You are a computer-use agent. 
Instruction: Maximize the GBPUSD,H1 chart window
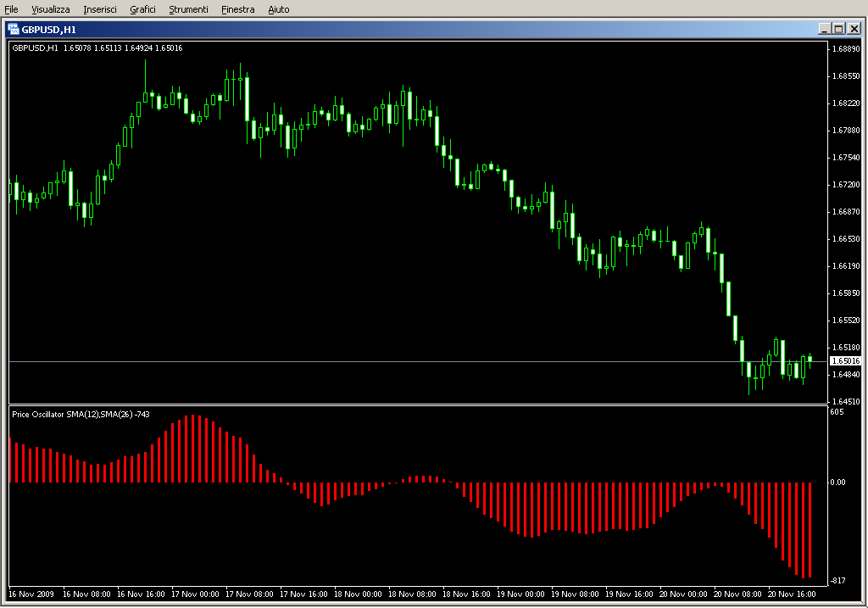coord(839,29)
